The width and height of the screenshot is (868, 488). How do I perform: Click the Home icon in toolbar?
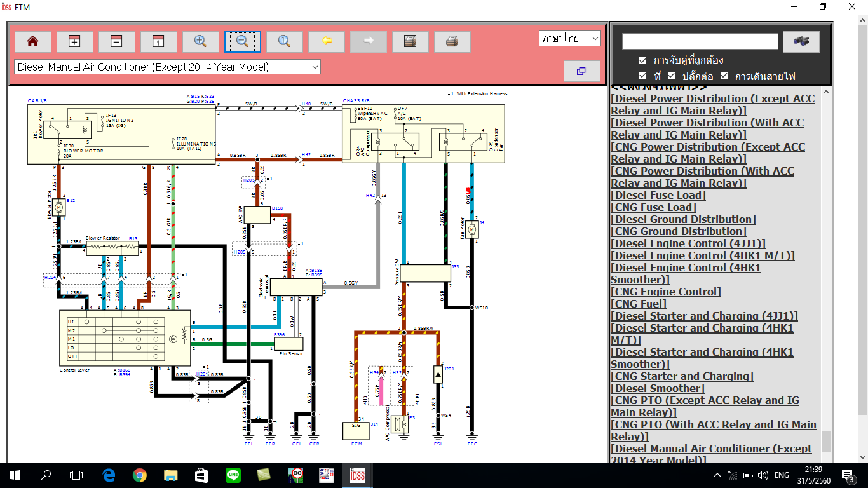pyautogui.click(x=32, y=42)
